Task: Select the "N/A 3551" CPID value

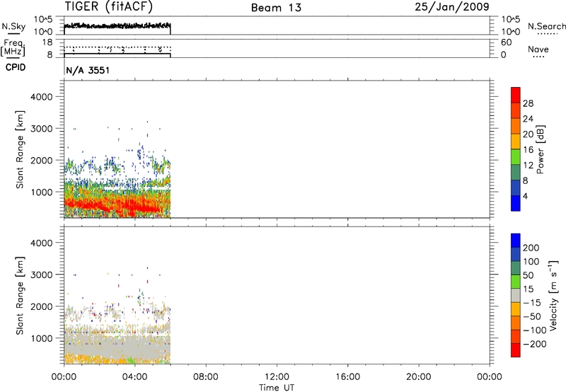Action: coord(88,70)
